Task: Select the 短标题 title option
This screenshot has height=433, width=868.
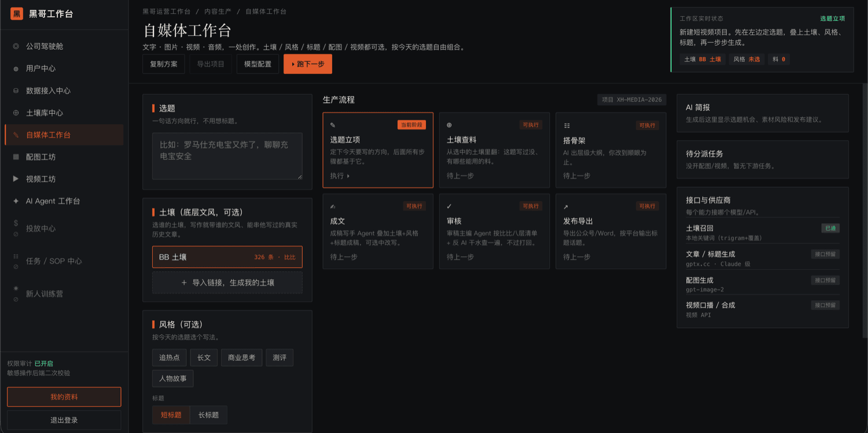Action: (x=171, y=415)
